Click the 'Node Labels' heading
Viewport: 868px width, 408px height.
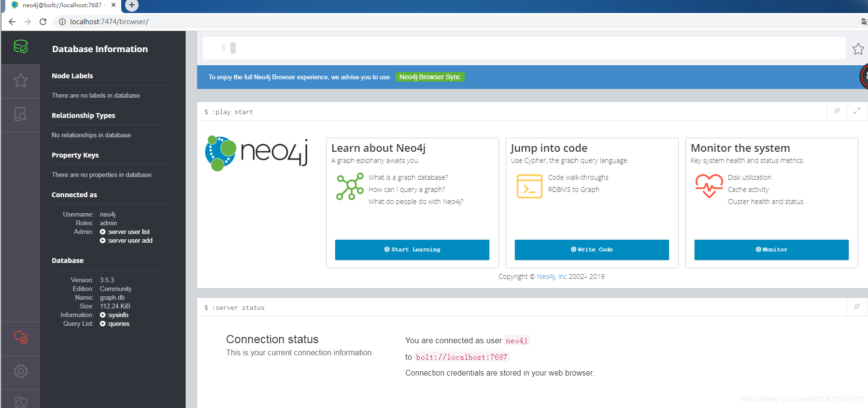pos(72,76)
